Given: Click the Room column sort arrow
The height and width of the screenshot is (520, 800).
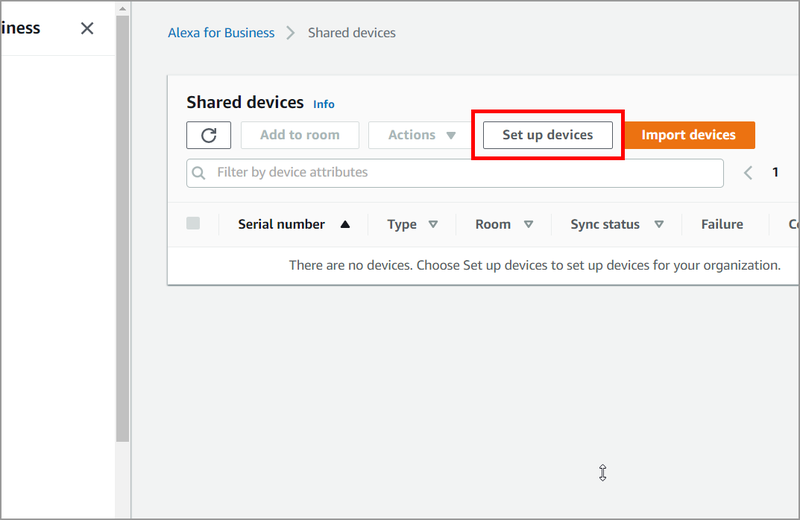Looking at the screenshot, I should click(x=528, y=225).
